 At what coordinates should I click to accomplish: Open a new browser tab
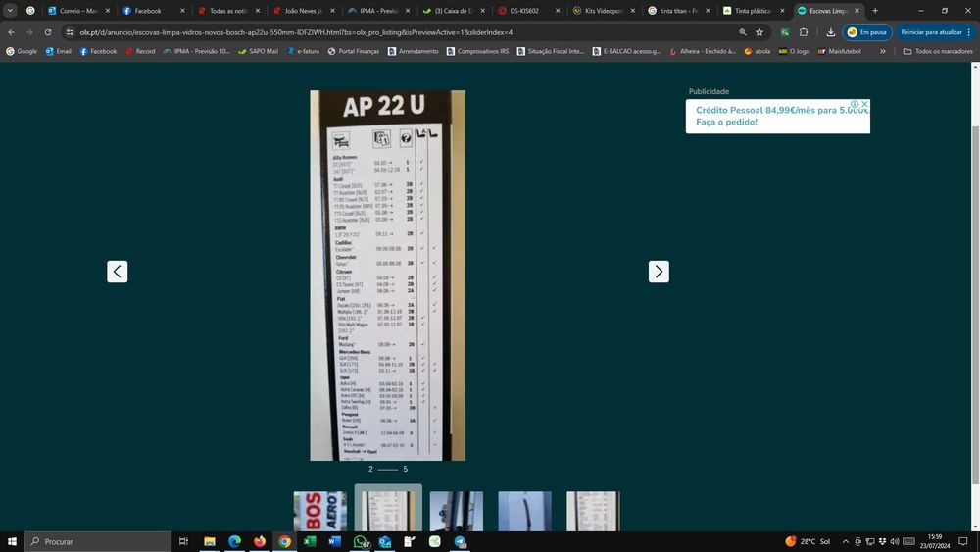[x=875, y=11]
